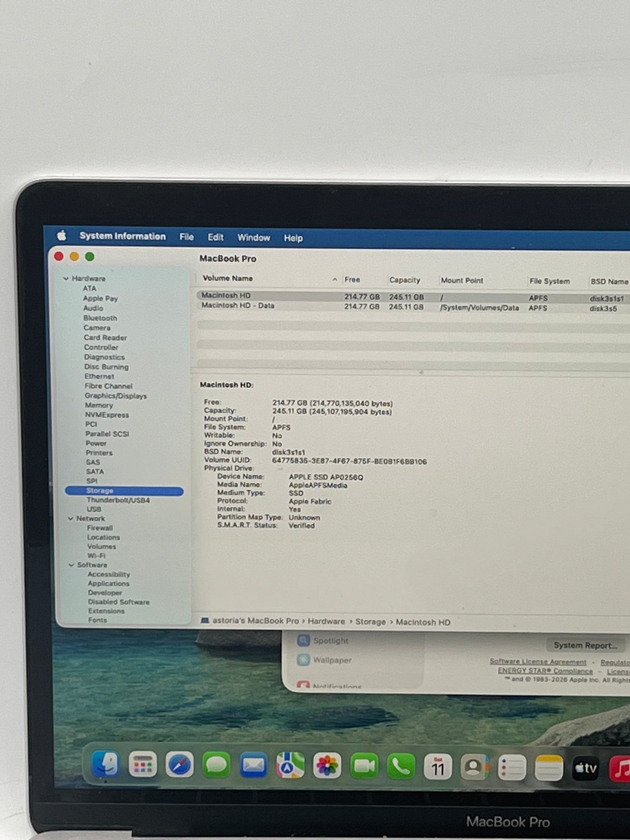
Task: Select Ethernet in the sidebar
Action: (x=99, y=376)
